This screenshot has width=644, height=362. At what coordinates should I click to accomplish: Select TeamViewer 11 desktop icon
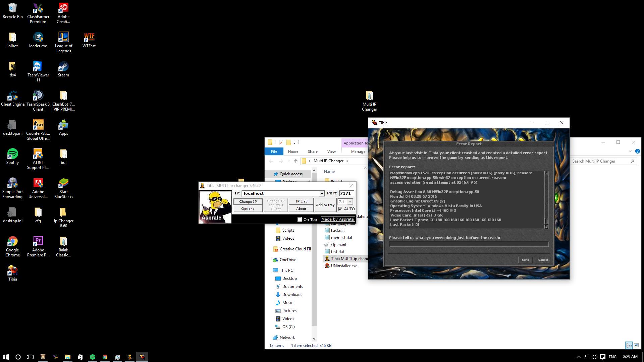[38, 72]
